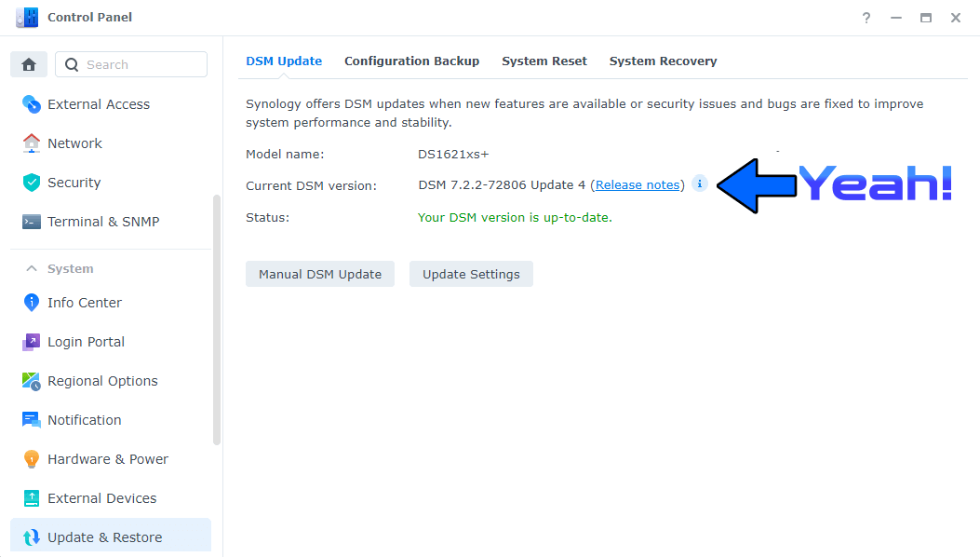The image size is (980, 557).
Task: Open the Configuration Backup tab
Action: pos(412,61)
